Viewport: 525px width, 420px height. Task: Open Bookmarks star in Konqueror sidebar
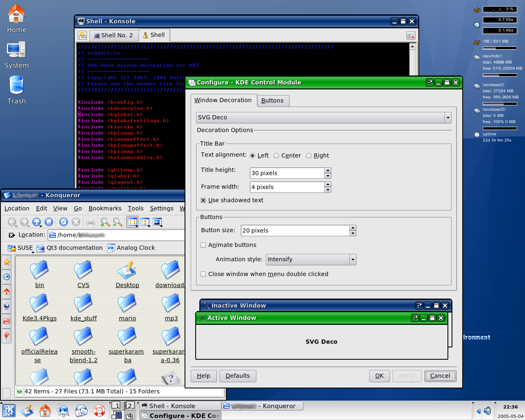(7, 262)
